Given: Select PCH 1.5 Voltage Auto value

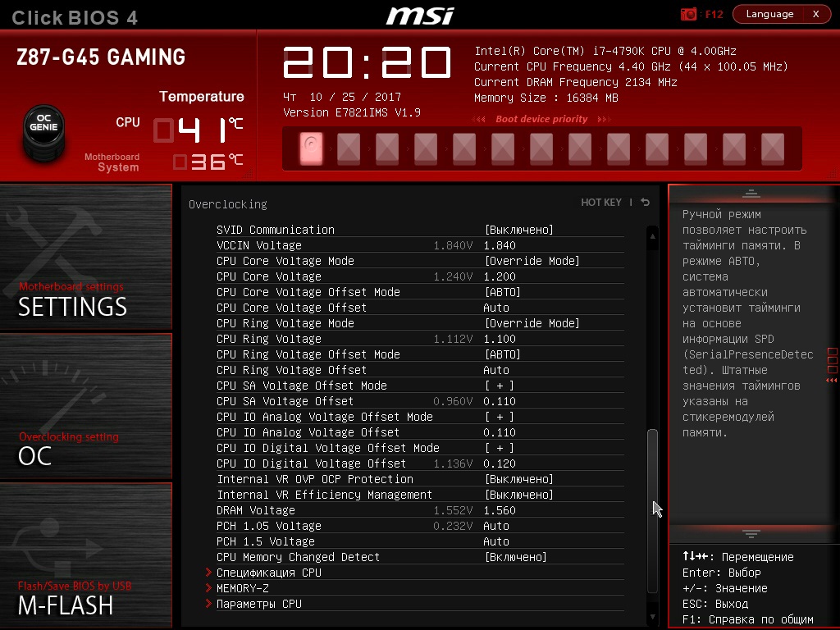Looking at the screenshot, I should tap(496, 541).
